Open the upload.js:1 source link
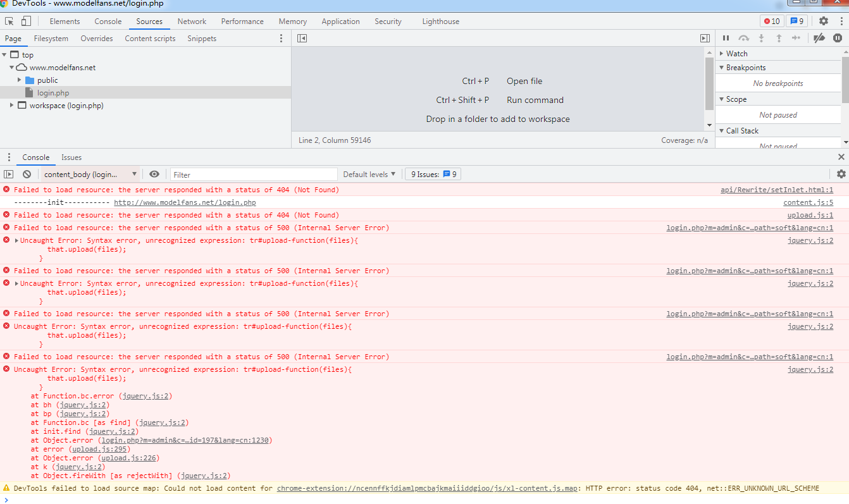The image size is (849, 504). [810, 215]
